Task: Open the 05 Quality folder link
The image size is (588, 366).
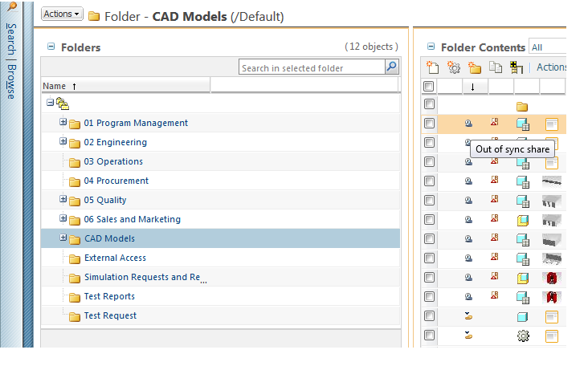Action: (105, 200)
